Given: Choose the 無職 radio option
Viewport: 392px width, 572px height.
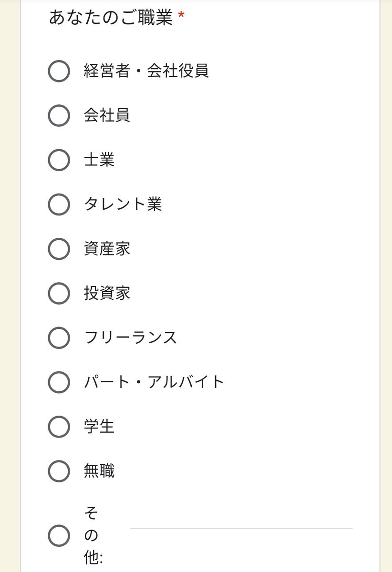Looking at the screenshot, I should pyautogui.click(x=59, y=471).
